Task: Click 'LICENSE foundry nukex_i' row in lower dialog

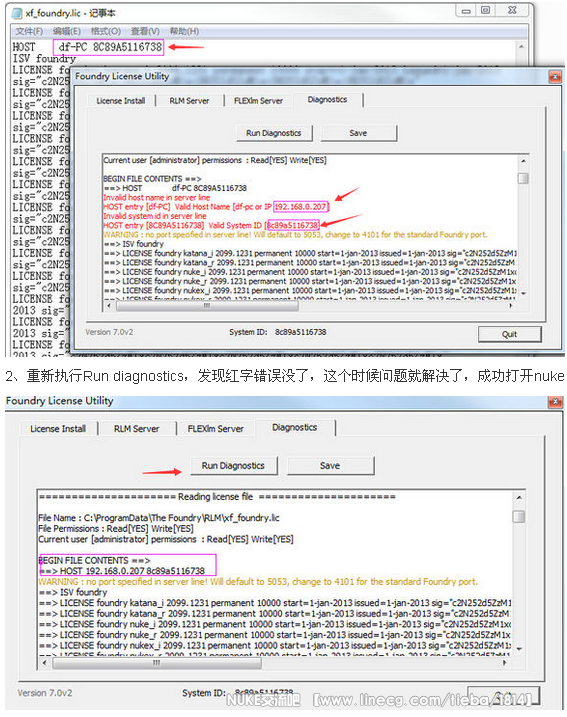Action: [275, 646]
